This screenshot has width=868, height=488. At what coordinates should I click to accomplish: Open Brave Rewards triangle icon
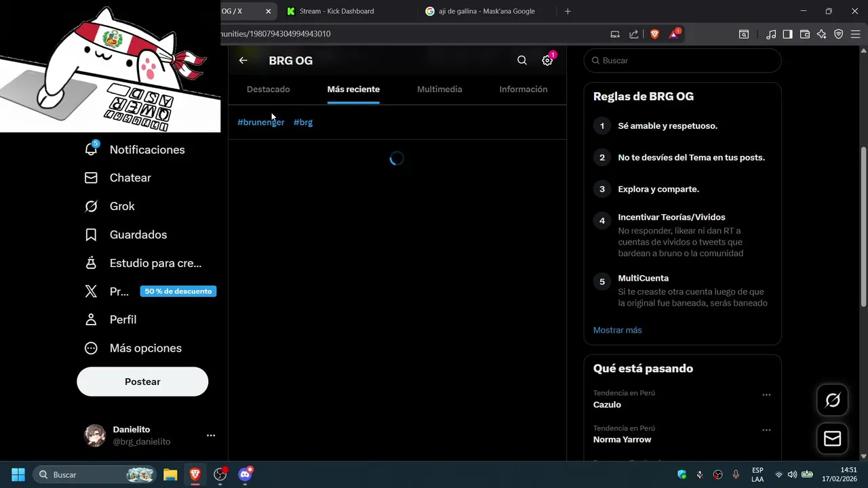coord(674,34)
